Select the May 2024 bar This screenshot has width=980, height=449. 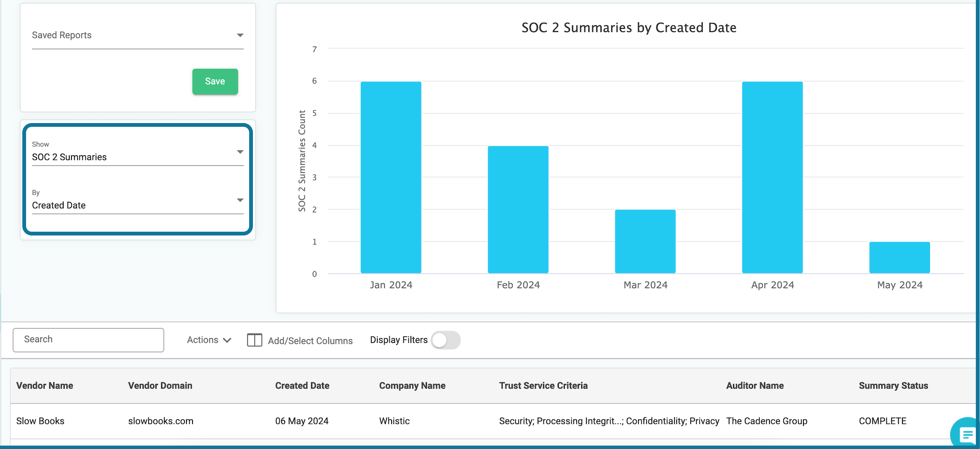tap(899, 257)
